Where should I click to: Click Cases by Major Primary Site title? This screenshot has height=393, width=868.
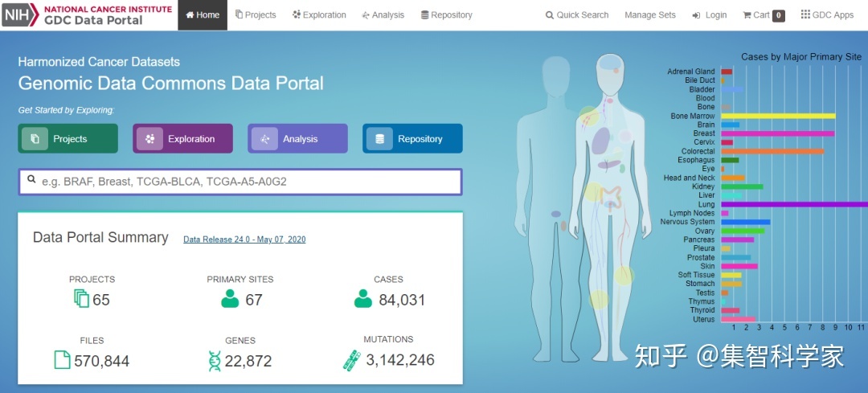tap(801, 57)
